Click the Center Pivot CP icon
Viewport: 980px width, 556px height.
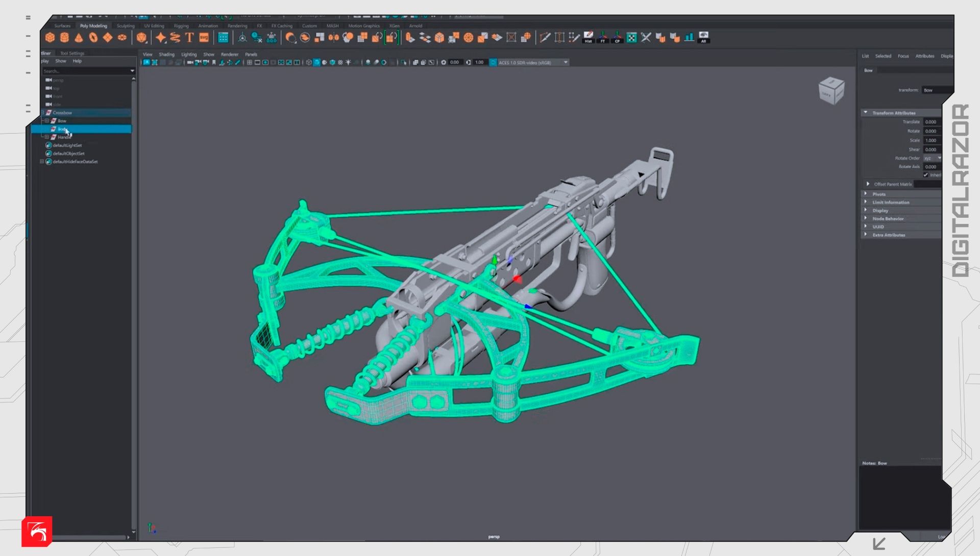(x=617, y=37)
